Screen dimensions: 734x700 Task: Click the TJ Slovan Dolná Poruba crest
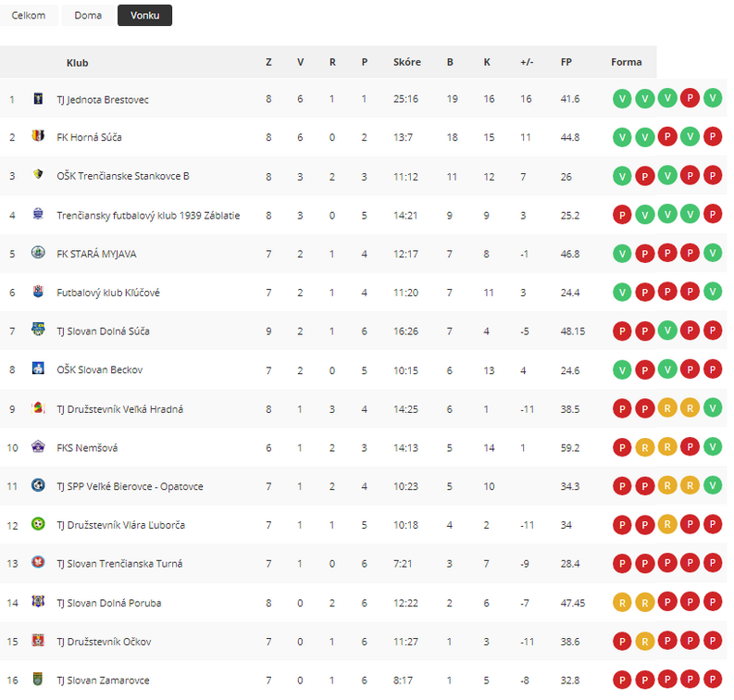click(38, 601)
